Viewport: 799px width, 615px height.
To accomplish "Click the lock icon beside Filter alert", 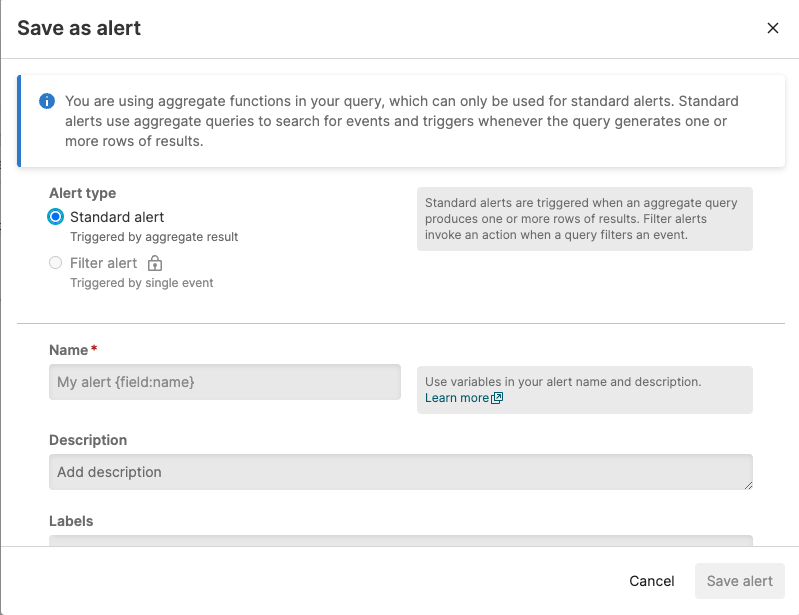I will (x=155, y=264).
